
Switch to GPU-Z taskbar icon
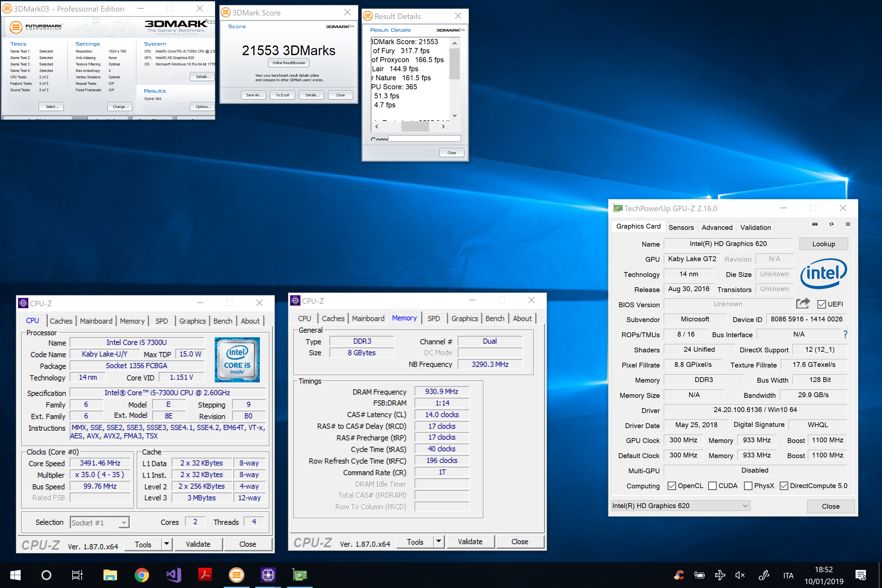click(299, 575)
